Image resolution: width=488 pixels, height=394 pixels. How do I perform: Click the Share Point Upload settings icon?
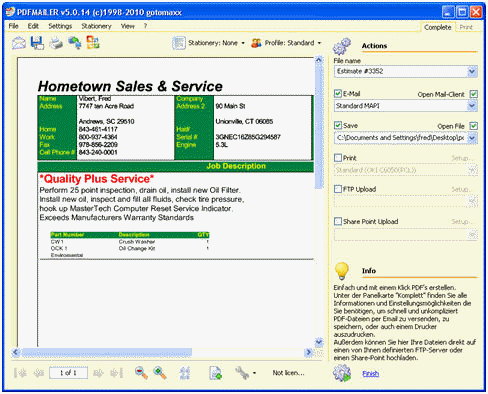pyautogui.click(x=473, y=235)
